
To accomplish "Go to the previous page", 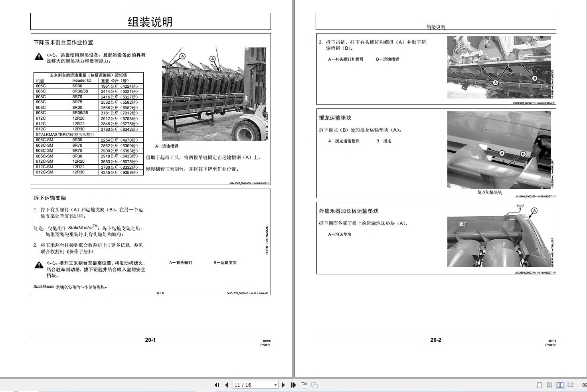I will (x=227, y=385).
